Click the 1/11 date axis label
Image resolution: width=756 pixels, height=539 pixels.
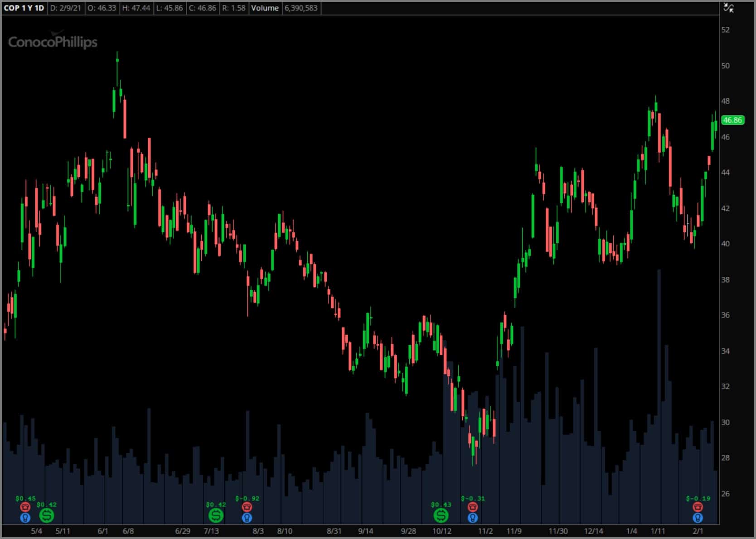click(658, 531)
